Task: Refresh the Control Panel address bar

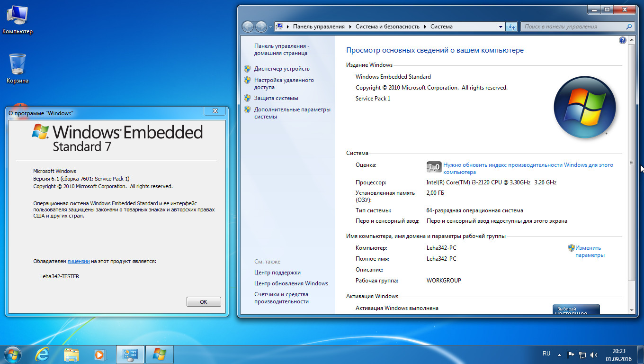Action: (x=511, y=27)
